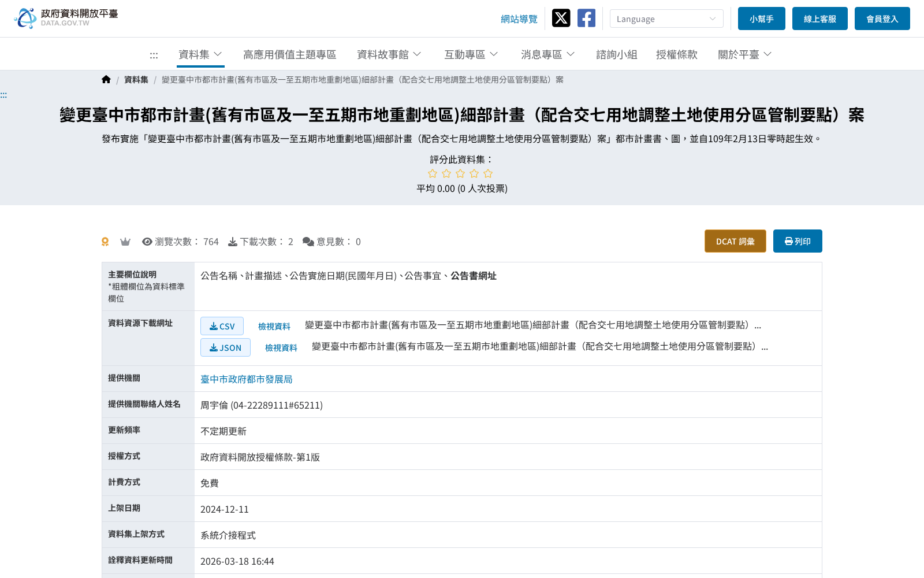The width and height of the screenshot is (924, 578).
Task: Open the X (Twitter) social icon
Action: click(x=561, y=18)
